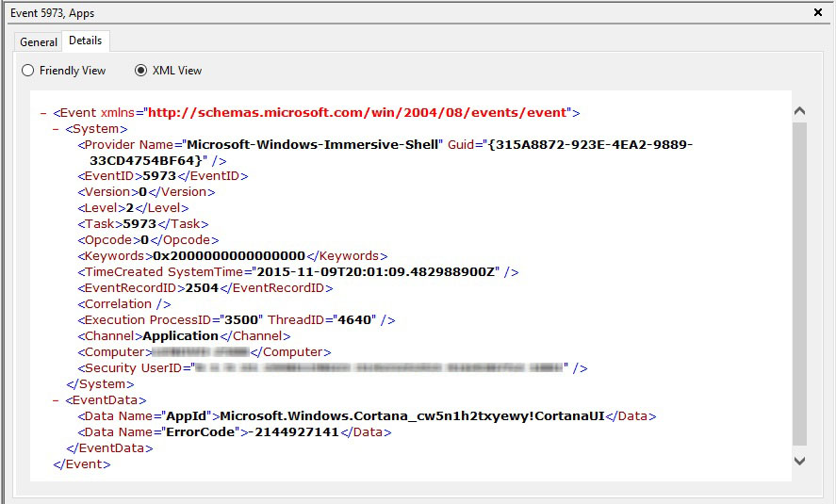The width and height of the screenshot is (836, 504).
Task: Click the scrollbar up arrow
Action: (x=799, y=111)
